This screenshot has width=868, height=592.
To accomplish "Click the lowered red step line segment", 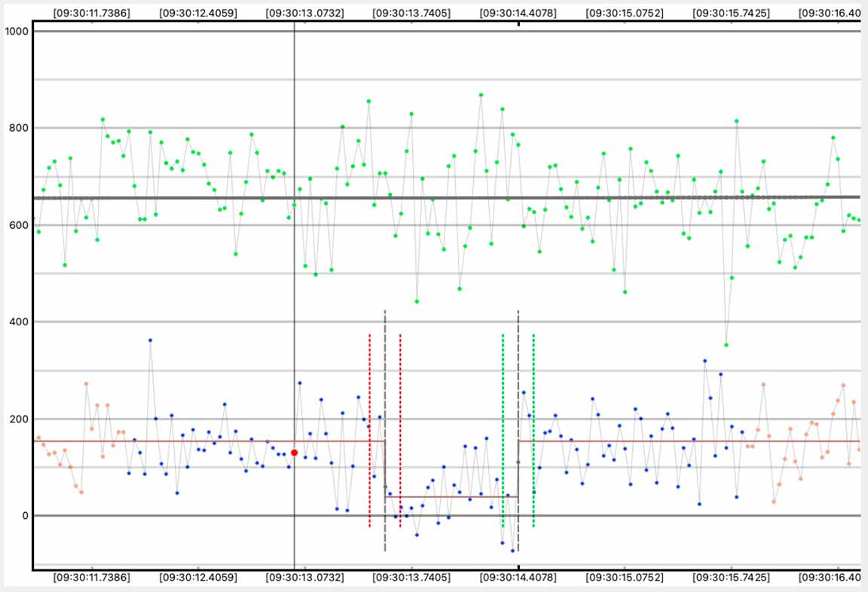I will 451,496.
